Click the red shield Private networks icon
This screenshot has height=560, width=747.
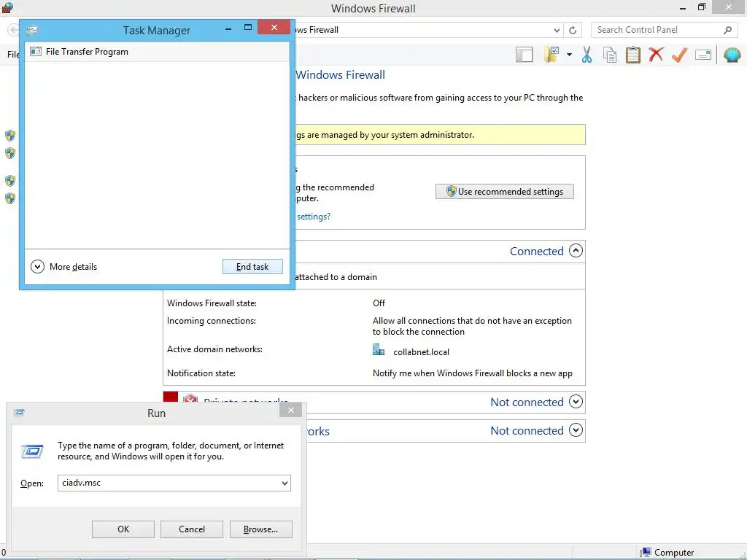click(x=190, y=400)
